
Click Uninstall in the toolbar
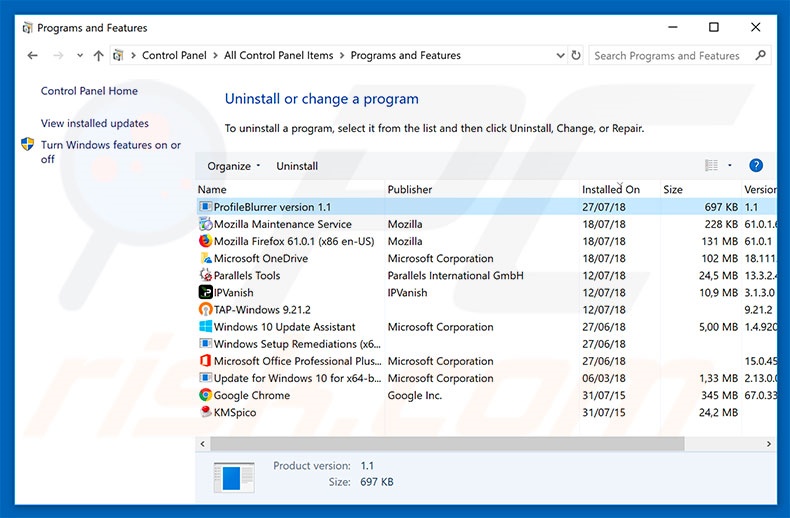[x=297, y=166]
